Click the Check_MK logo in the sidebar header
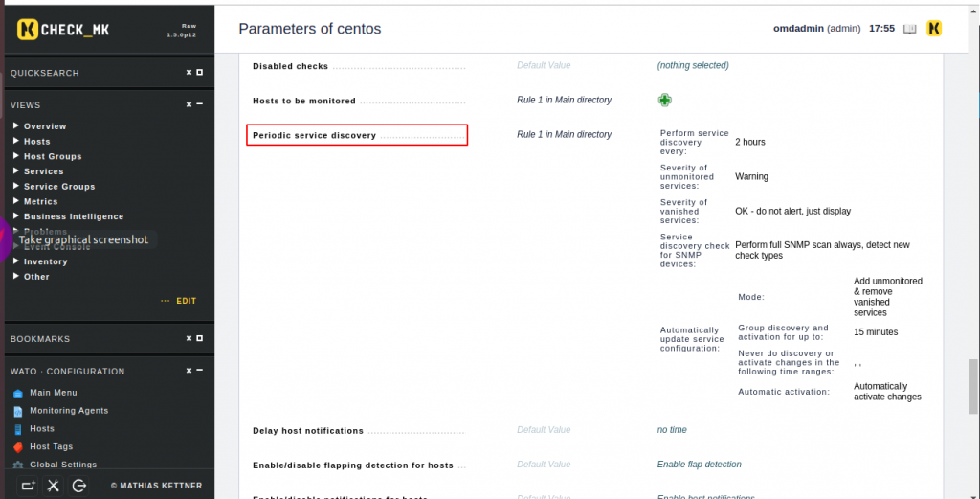Image resolution: width=980 pixels, height=499 pixels. point(63,30)
